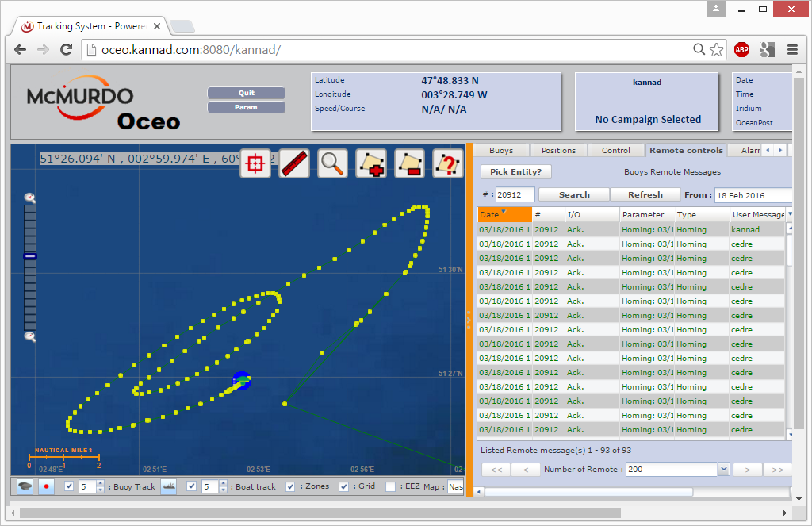Choose the add zone polygon tool
The height and width of the screenshot is (526, 812).
pyautogui.click(x=371, y=163)
